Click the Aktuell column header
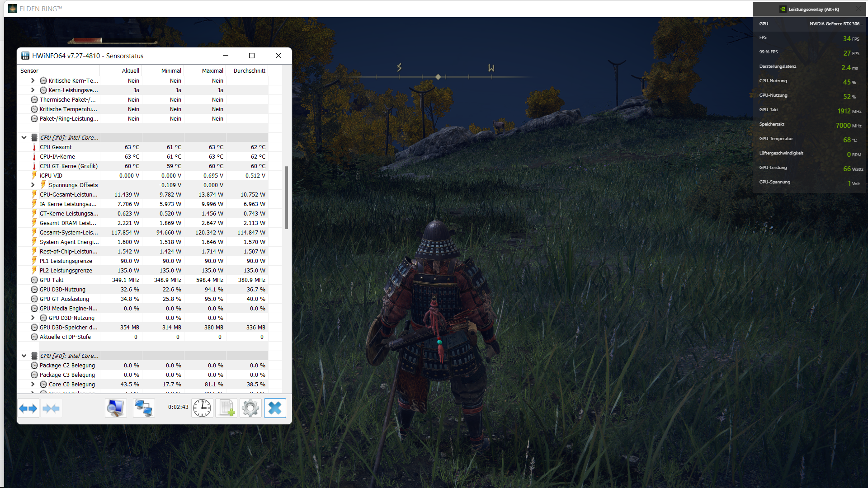Image resolution: width=868 pixels, height=488 pixels. pyautogui.click(x=130, y=70)
